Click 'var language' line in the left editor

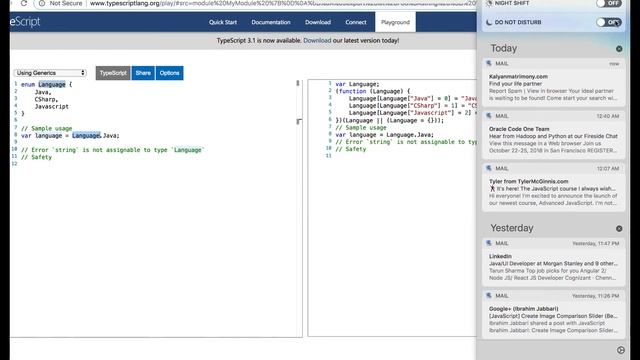[70, 136]
